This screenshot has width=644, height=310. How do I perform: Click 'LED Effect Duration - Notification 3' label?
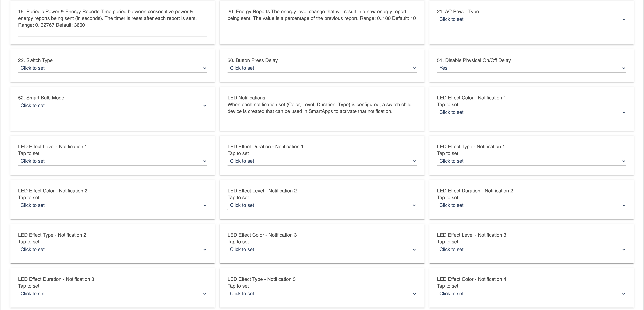click(x=56, y=279)
